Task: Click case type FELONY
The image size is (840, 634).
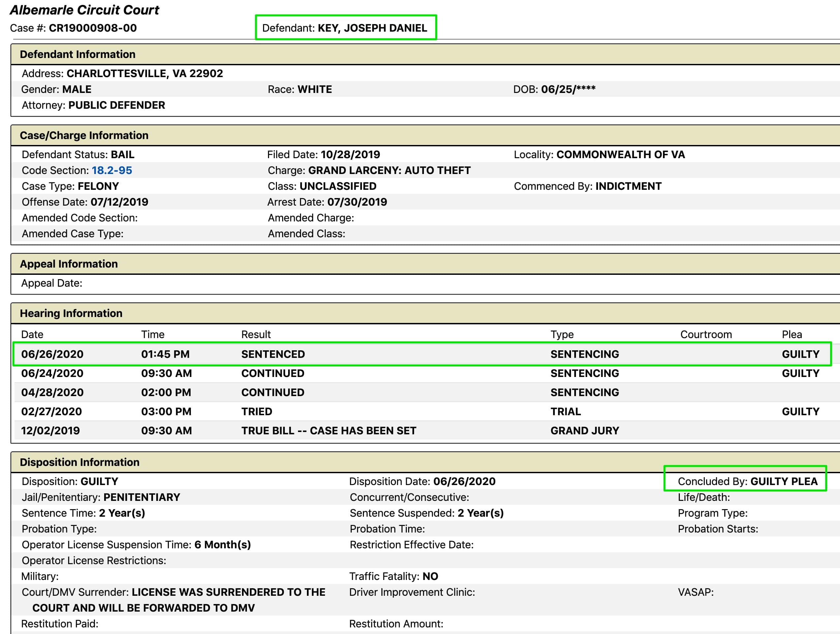Action: click(98, 187)
